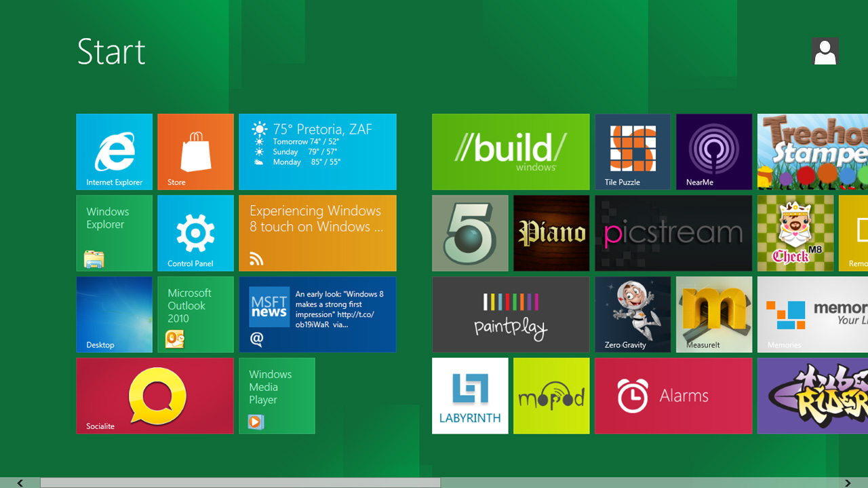Image resolution: width=868 pixels, height=488 pixels.
Task: Open the Control Panel tile
Action: pos(195,233)
